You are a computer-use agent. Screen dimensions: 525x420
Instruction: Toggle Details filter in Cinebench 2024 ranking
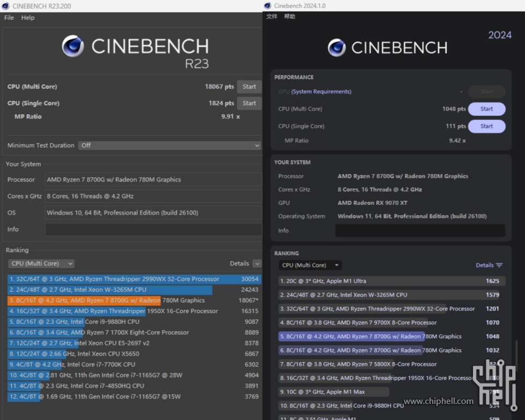tap(489, 266)
